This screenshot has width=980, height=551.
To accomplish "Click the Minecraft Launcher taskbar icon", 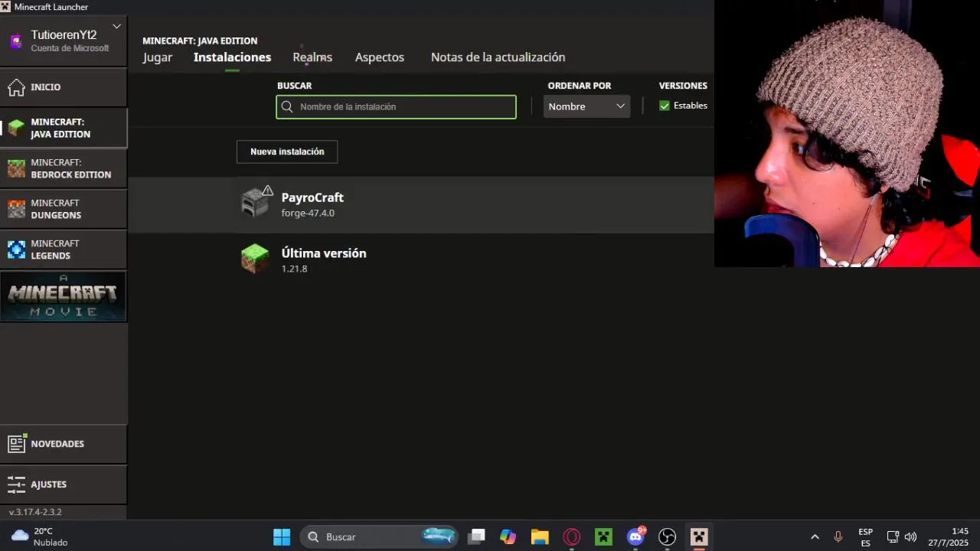I will pos(699,537).
